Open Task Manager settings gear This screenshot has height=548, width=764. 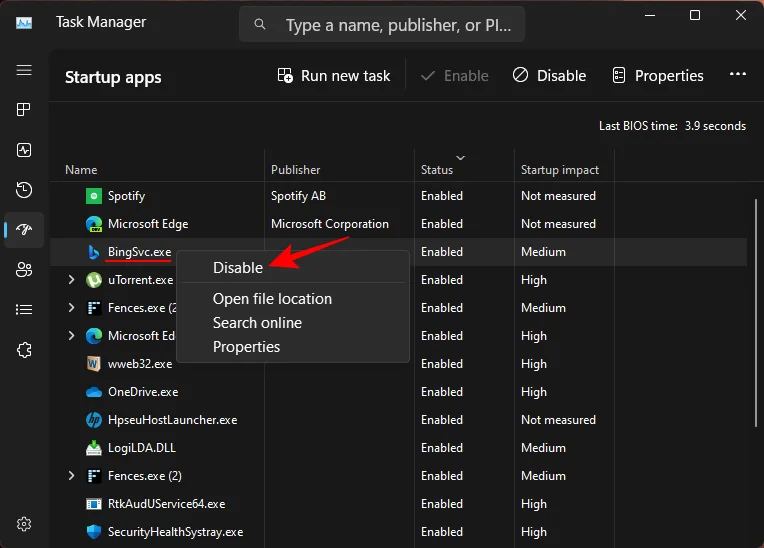click(x=24, y=524)
